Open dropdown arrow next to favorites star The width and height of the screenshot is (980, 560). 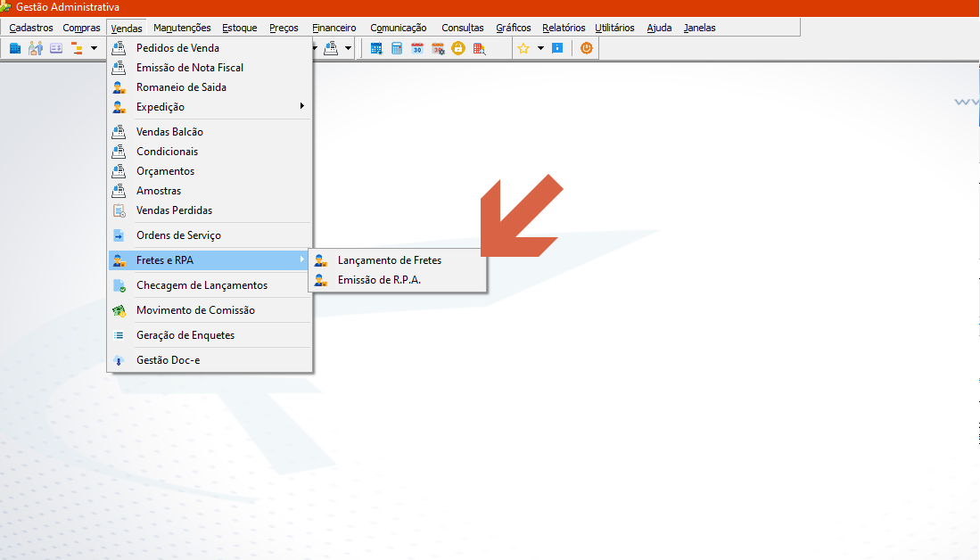click(x=540, y=48)
